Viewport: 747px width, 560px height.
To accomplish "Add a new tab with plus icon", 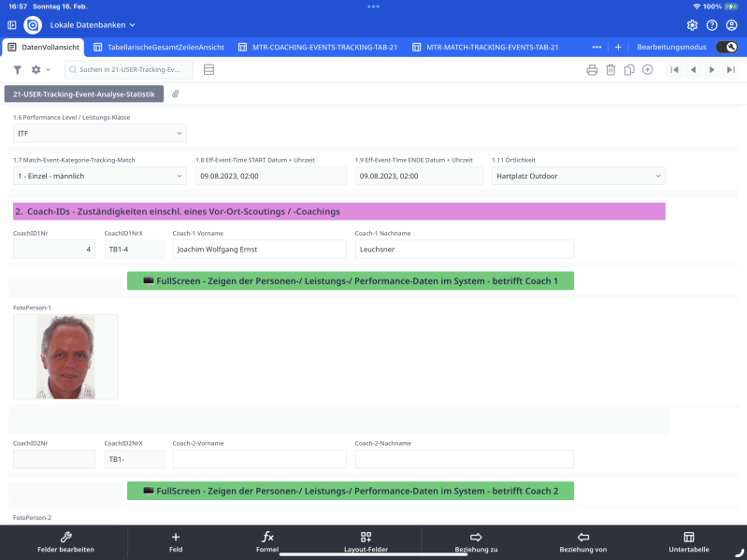I will pos(618,47).
